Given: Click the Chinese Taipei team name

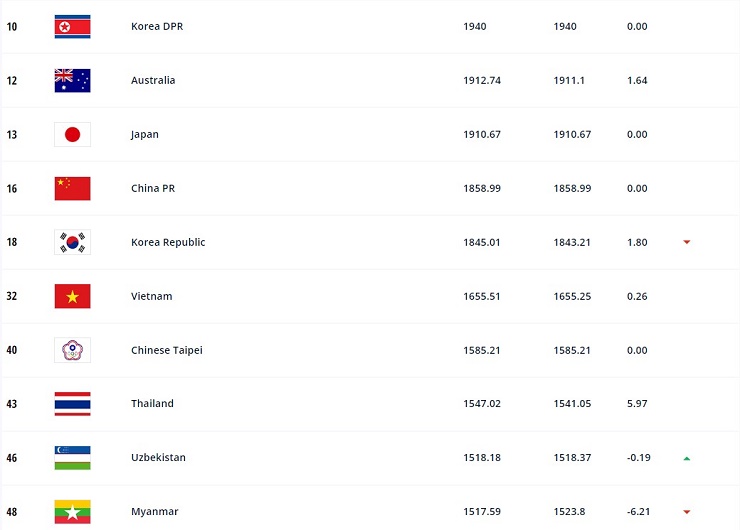Looking at the screenshot, I should click(x=166, y=351).
